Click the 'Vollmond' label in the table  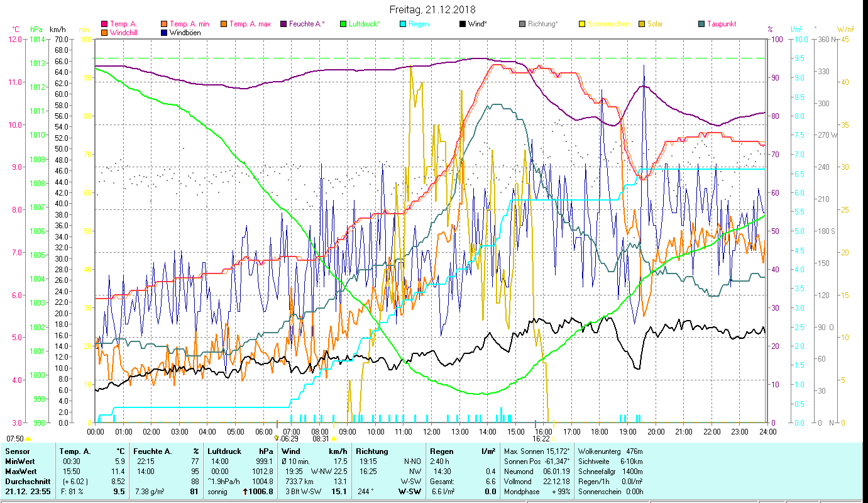pyautogui.click(x=519, y=482)
